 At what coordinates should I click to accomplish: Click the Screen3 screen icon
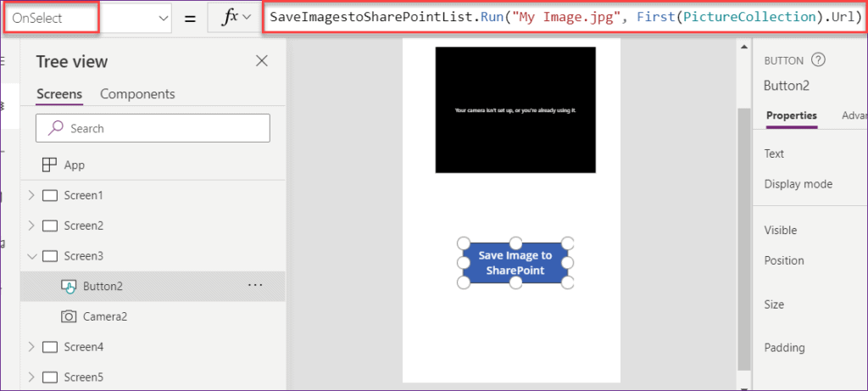[50, 256]
